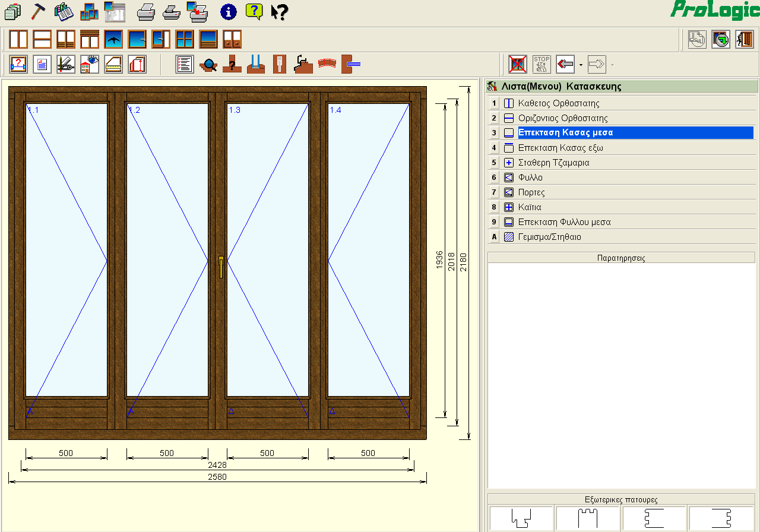Click the STOP icon button

[541, 64]
